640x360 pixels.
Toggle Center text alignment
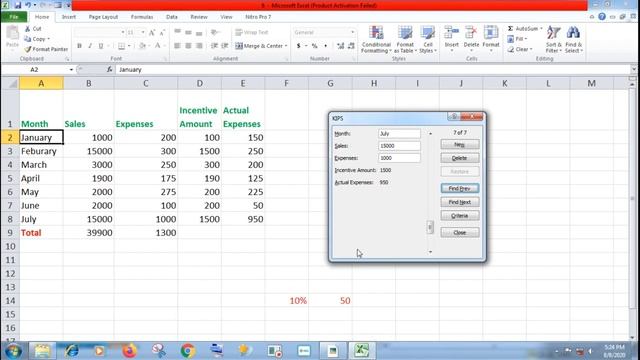tap(188, 46)
